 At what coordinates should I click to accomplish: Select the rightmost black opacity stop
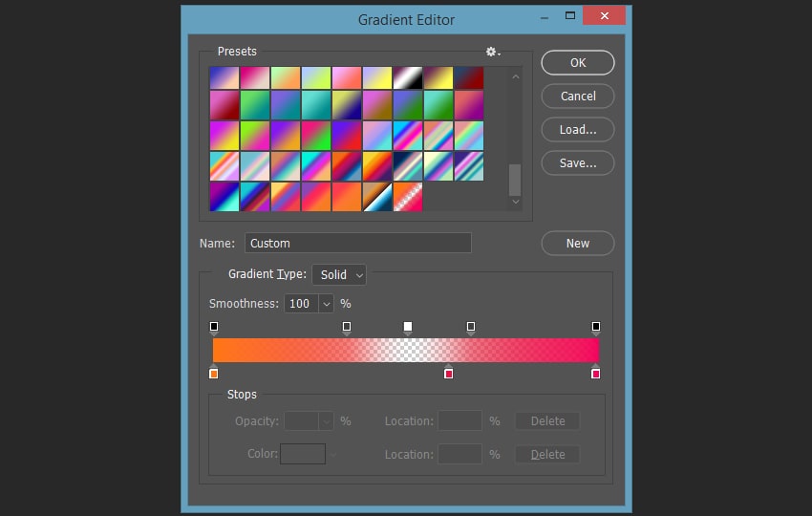596,327
